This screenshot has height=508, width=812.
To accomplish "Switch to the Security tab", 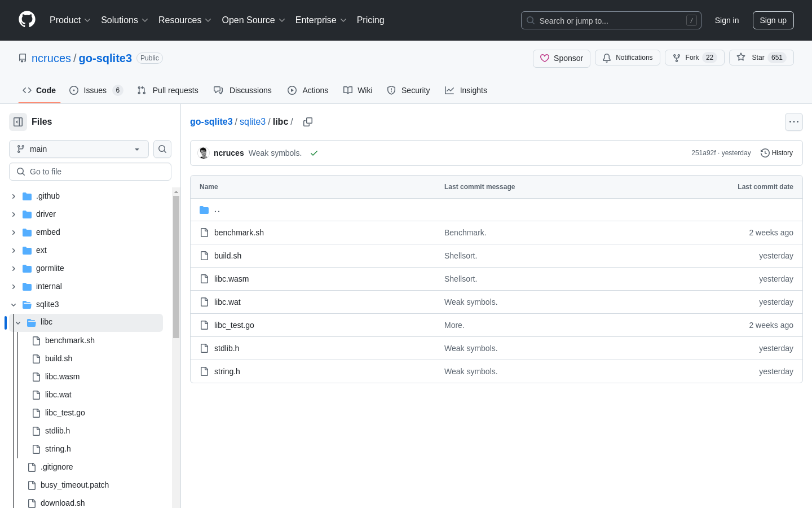I will pos(409,90).
